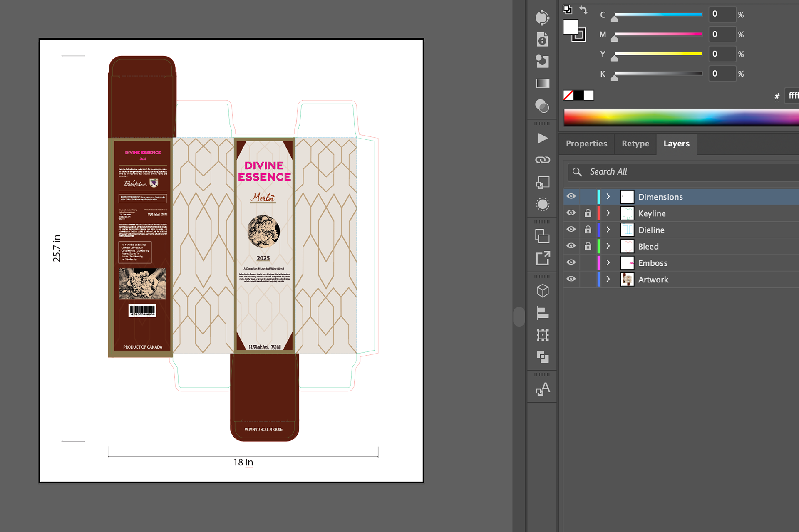Viewport: 799px width, 532px height.
Task: Open the Document Info panel icon
Action: (542, 40)
